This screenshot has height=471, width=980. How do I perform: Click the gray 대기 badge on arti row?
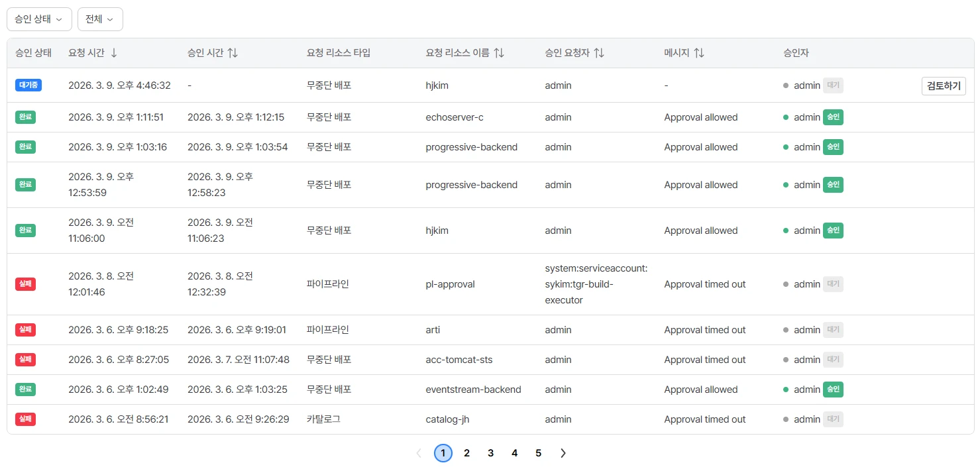pos(833,330)
